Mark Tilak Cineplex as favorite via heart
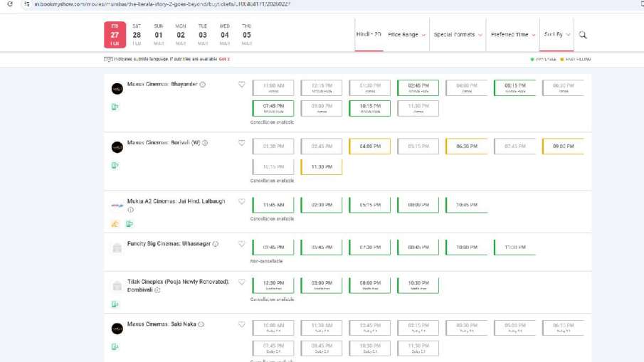644x362 pixels. coord(241,282)
